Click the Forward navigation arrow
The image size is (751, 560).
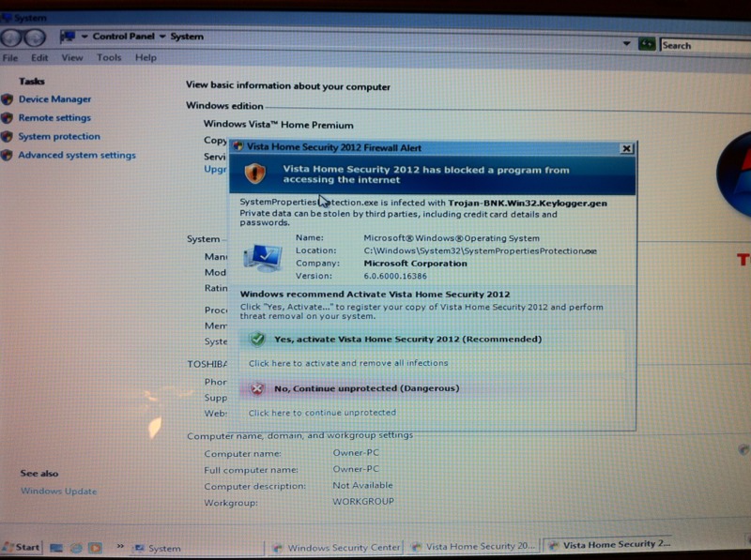[x=35, y=38]
